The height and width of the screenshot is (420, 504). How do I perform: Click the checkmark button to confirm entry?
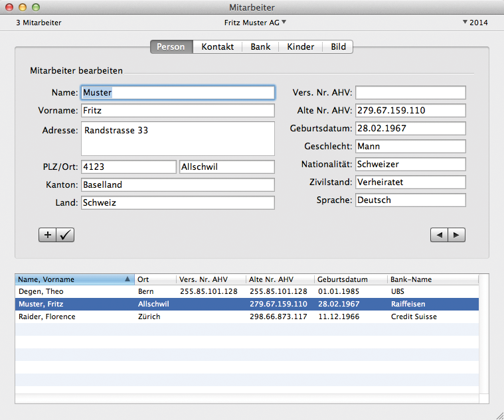point(66,235)
